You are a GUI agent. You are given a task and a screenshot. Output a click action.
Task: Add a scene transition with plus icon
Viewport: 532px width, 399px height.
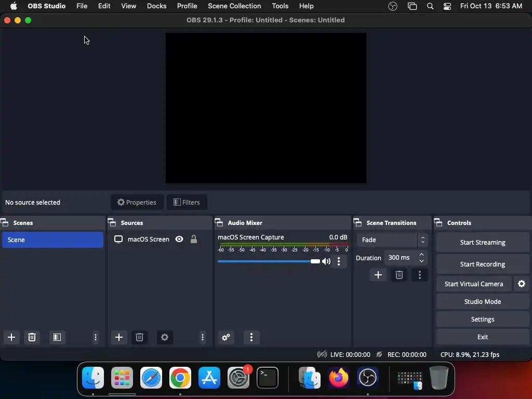pyautogui.click(x=378, y=275)
